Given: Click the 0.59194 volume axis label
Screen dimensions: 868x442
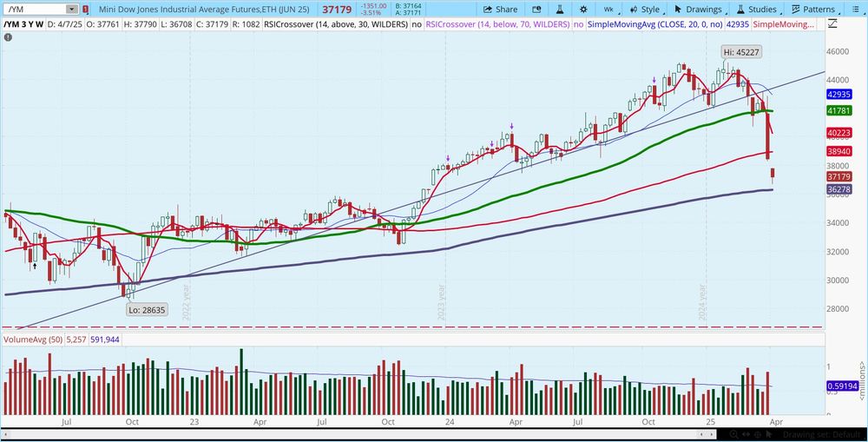Looking at the screenshot, I should [x=842, y=386].
